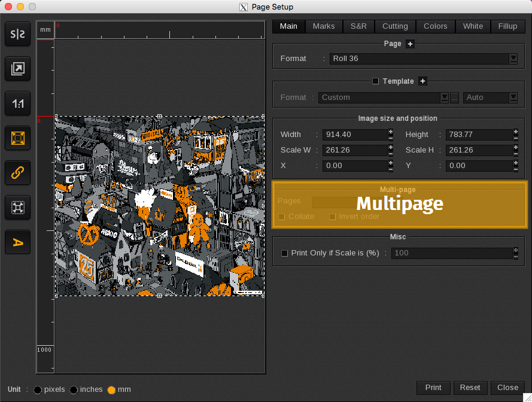Viewport: 532px width, 402px height.
Task: Switch to the Cutting tab
Action: [395, 26]
